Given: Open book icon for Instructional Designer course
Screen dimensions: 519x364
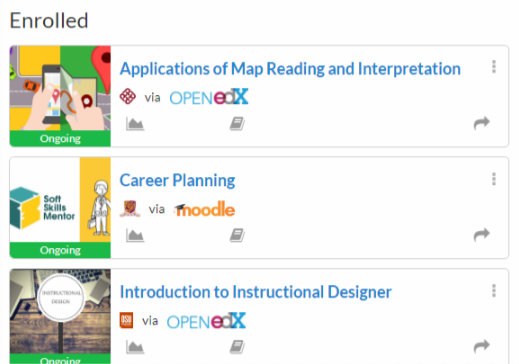Looking at the screenshot, I should coord(237,347).
